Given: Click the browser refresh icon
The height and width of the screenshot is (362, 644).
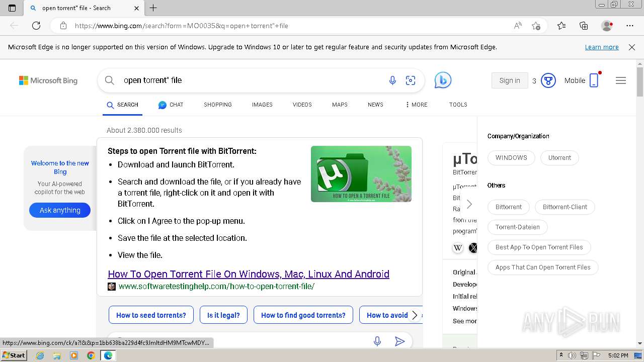Looking at the screenshot, I should click(36, 26).
